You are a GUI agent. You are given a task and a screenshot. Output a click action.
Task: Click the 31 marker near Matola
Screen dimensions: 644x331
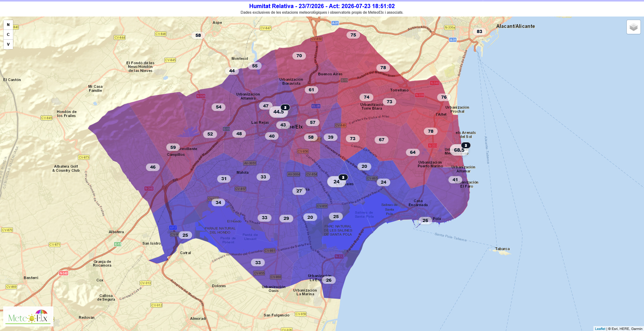[224, 179]
